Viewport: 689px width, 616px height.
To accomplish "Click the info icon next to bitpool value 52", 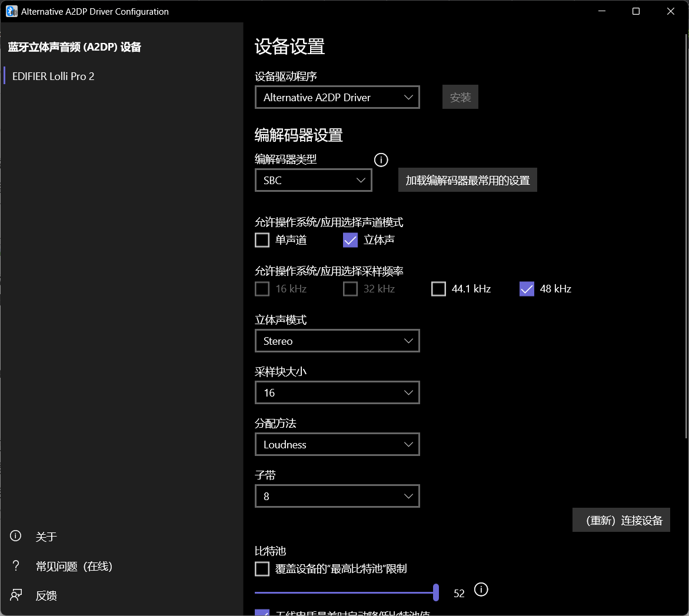I will 481,590.
